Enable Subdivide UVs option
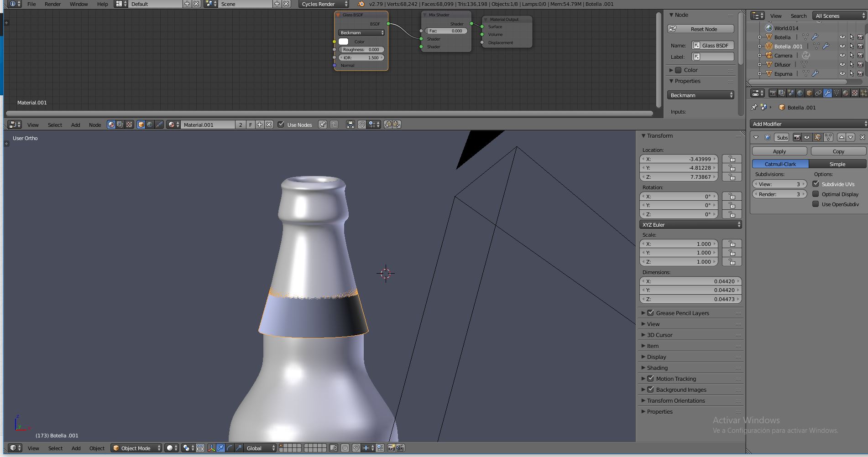868x457 pixels. tap(816, 184)
